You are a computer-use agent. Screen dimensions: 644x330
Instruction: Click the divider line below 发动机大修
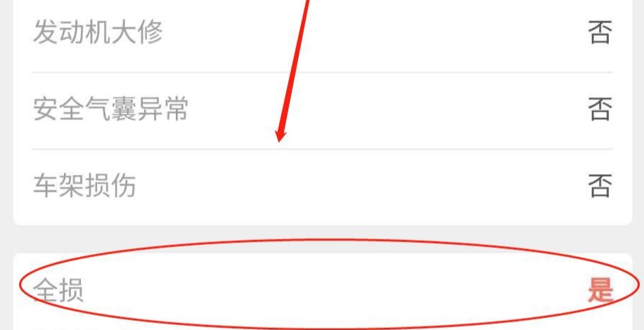click(x=323, y=72)
